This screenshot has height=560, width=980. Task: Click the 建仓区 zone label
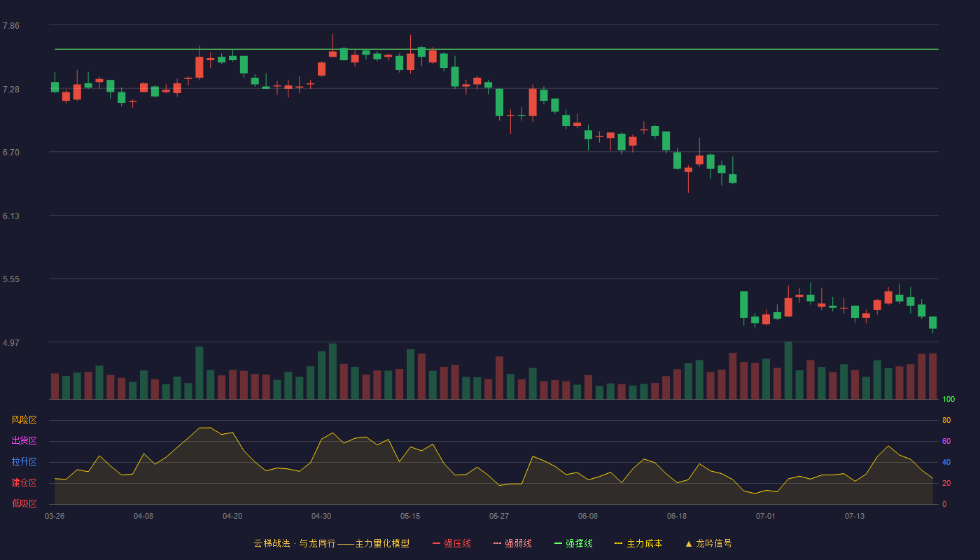[24, 483]
